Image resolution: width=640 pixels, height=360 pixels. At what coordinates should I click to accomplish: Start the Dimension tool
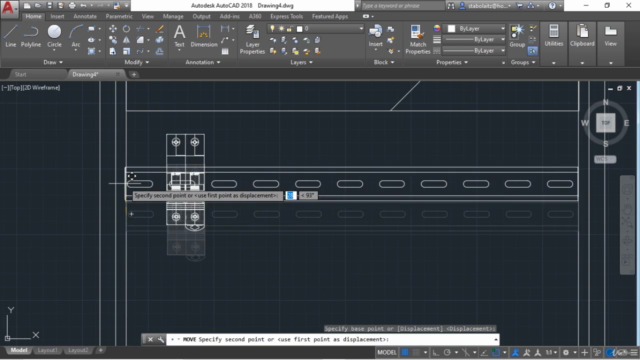(x=203, y=36)
